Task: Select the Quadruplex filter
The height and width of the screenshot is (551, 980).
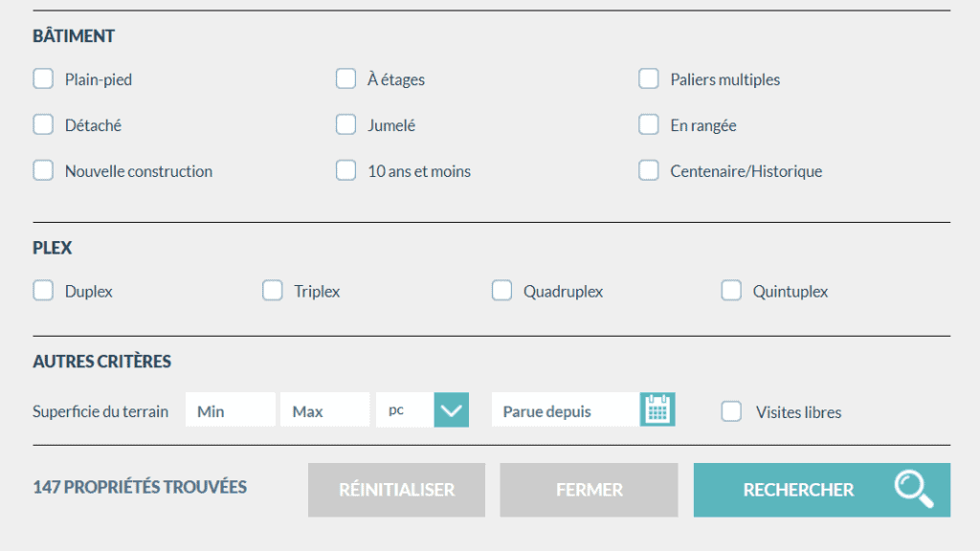Action: 501,290
